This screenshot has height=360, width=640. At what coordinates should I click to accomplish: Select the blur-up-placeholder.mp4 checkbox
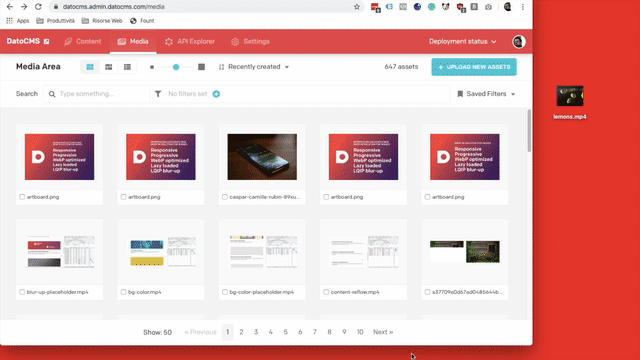coord(22,292)
